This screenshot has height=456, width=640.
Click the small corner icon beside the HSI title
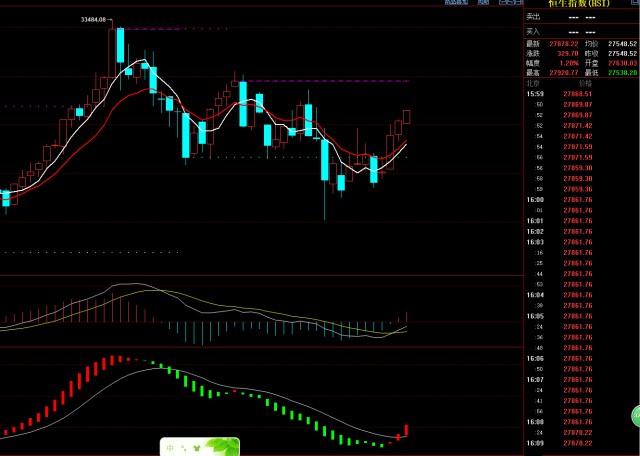click(632, 4)
